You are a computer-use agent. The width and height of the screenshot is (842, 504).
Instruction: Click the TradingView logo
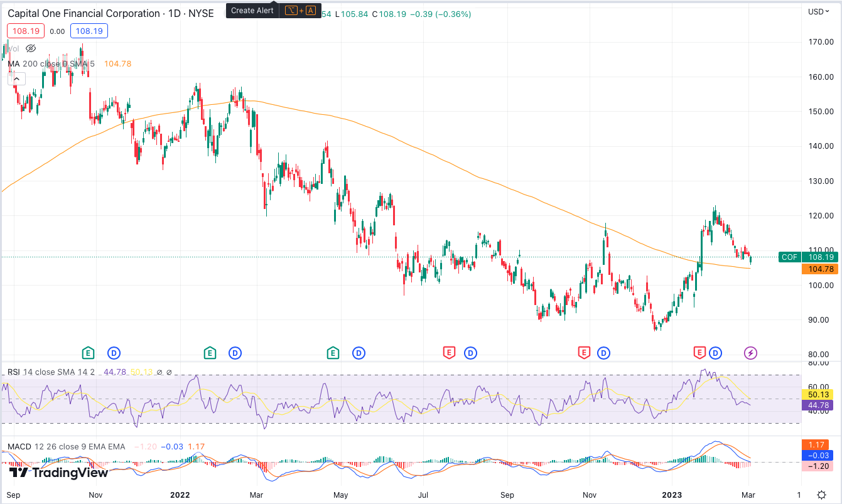coord(59,473)
